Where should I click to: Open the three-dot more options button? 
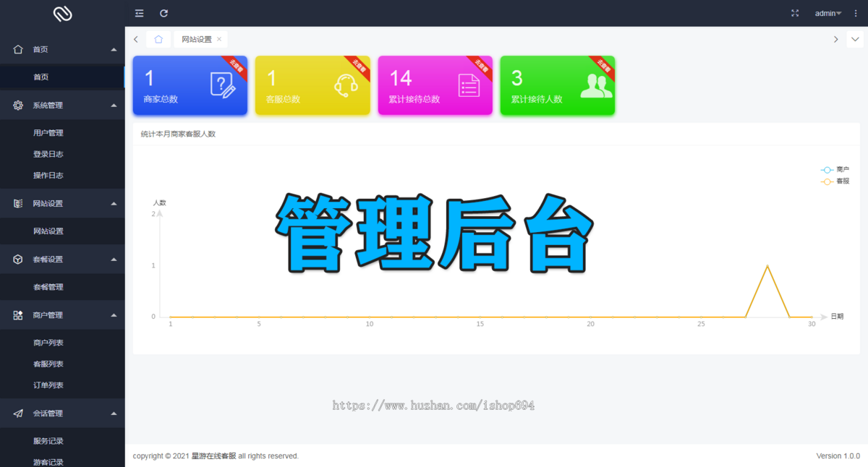pyautogui.click(x=855, y=13)
